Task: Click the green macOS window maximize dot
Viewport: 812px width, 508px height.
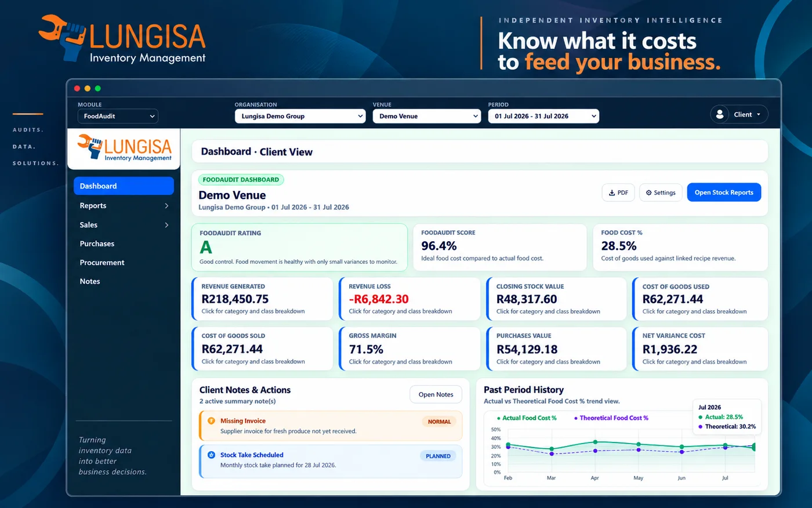Action: point(97,89)
